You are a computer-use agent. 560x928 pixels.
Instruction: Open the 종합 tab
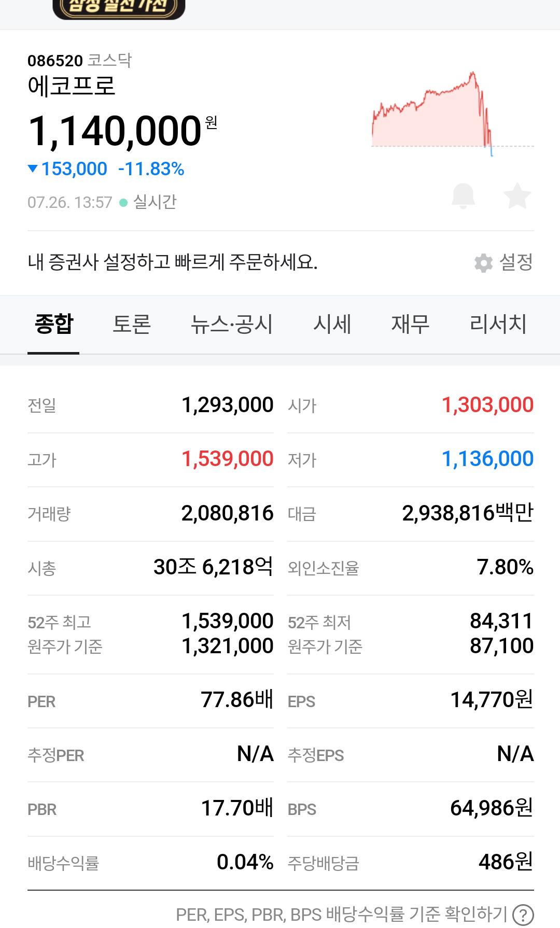click(x=53, y=325)
